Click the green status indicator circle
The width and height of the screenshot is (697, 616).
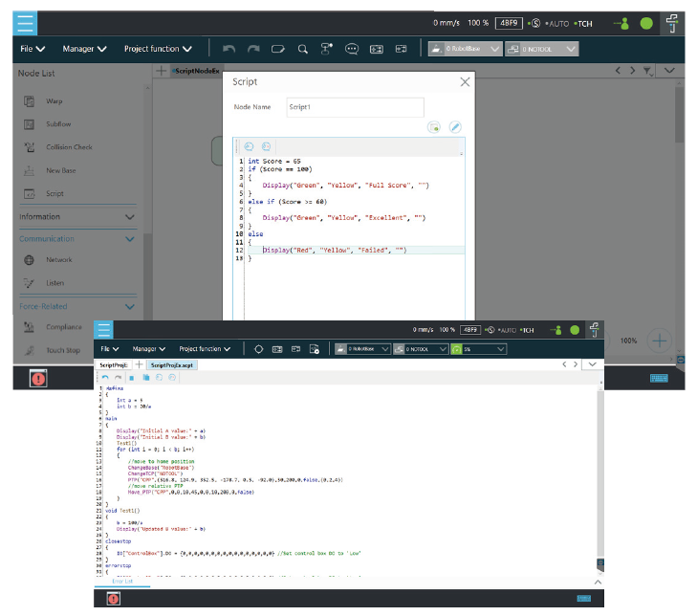(x=646, y=22)
